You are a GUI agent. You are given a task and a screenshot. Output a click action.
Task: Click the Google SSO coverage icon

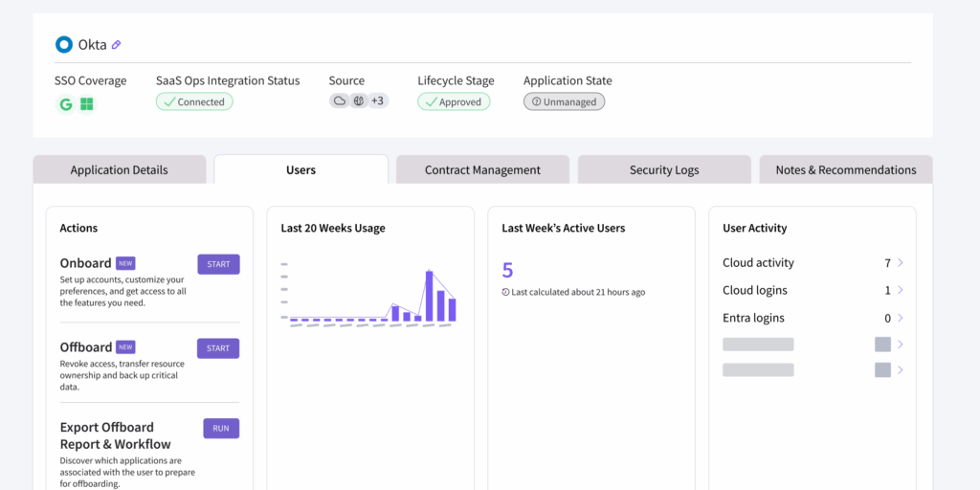coord(66,103)
